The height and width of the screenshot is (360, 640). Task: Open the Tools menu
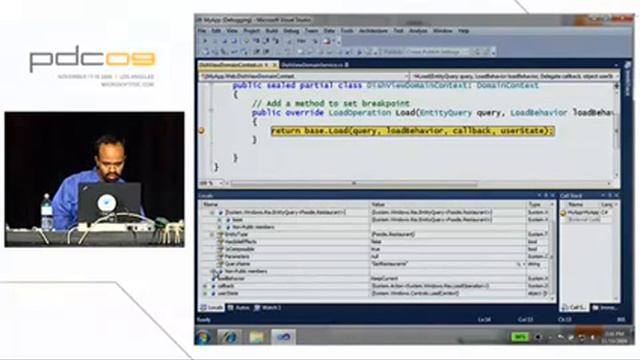[347, 31]
